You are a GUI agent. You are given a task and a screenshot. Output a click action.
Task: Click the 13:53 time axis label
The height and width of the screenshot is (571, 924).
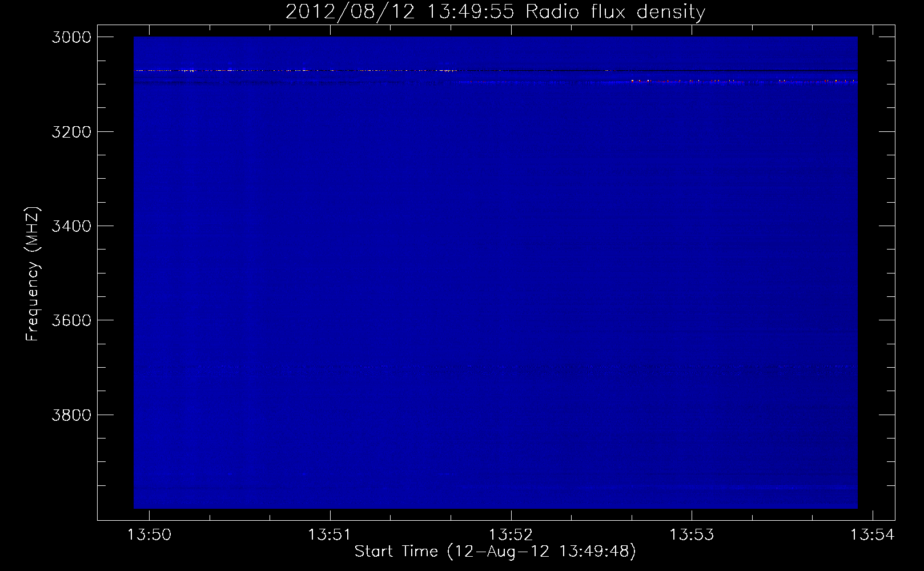692,535
